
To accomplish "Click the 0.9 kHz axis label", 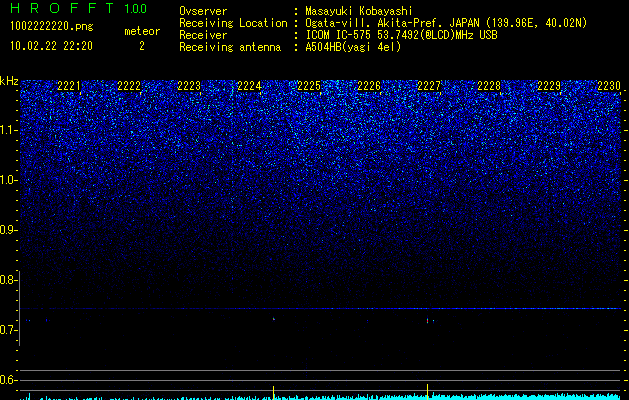I will (x=8, y=230).
